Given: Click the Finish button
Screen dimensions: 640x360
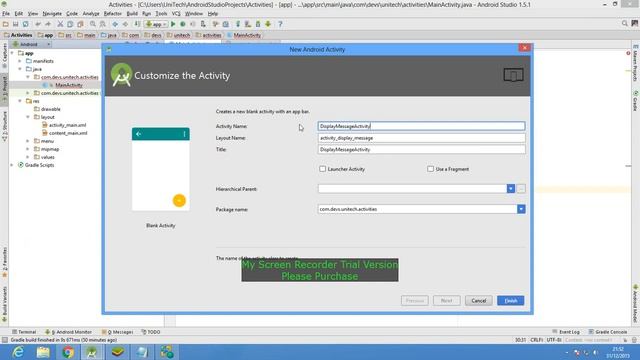Looking at the screenshot, I should click(x=511, y=301).
